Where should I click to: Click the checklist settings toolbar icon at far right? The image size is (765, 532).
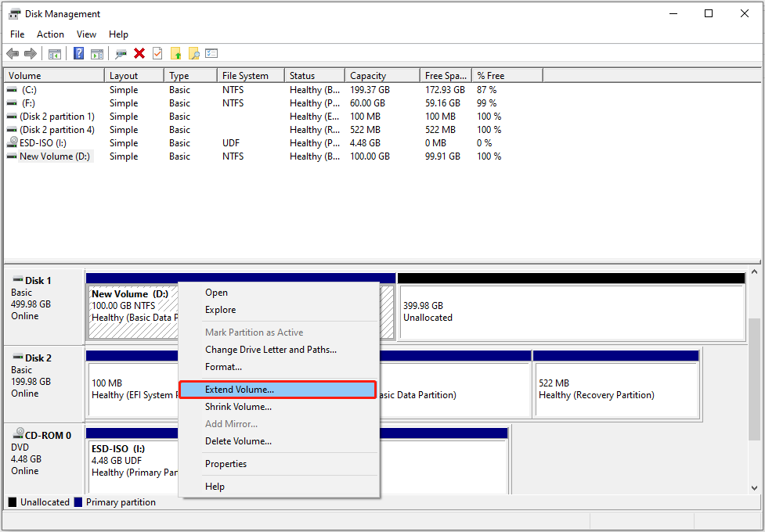tap(211, 53)
